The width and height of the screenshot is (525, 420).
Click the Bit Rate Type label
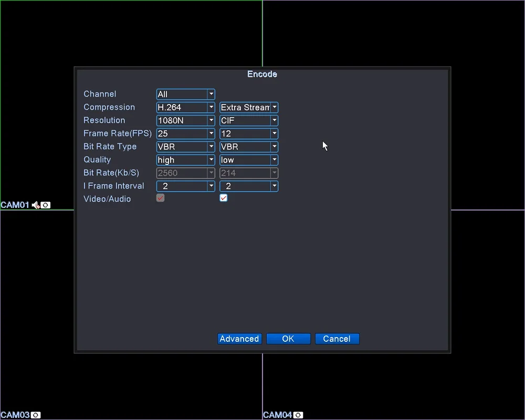pos(110,146)
